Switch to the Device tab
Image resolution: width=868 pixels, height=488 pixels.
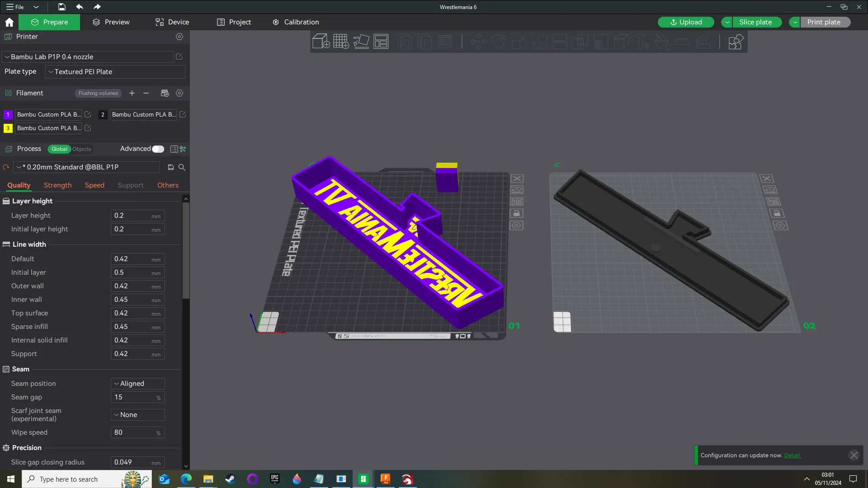[x=172, y=22]
